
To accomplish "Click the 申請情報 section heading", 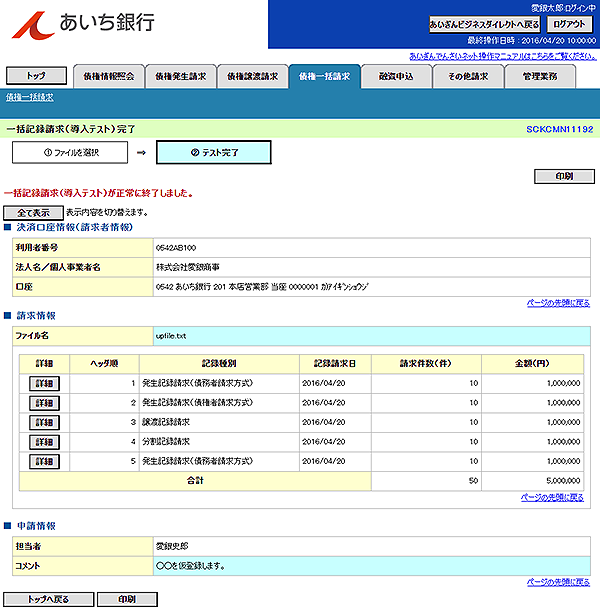I will (36, 526).
